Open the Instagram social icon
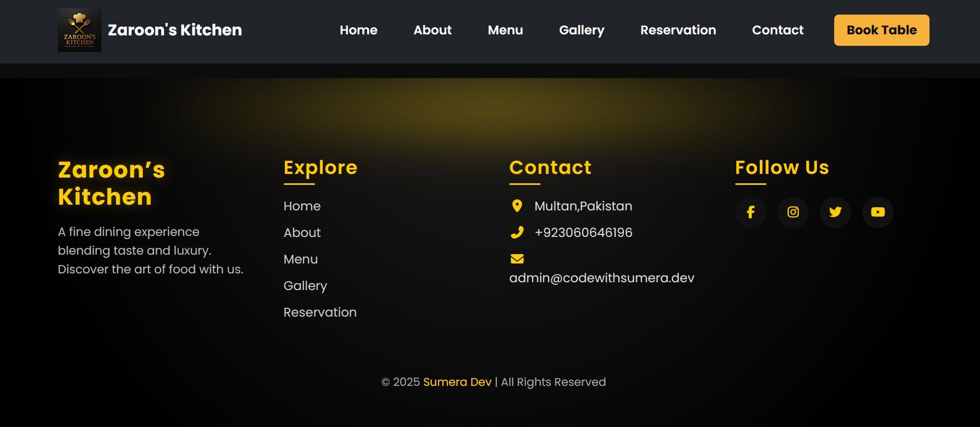Viewport: 980px width, 427px height. coord(793,212)
